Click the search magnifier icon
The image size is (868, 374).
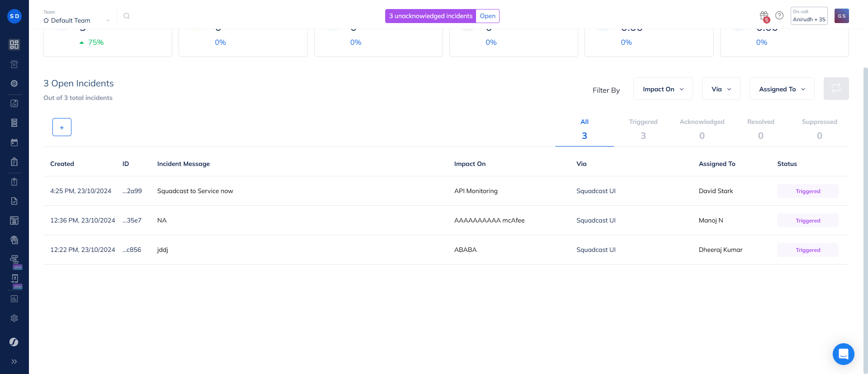point(127,16)
